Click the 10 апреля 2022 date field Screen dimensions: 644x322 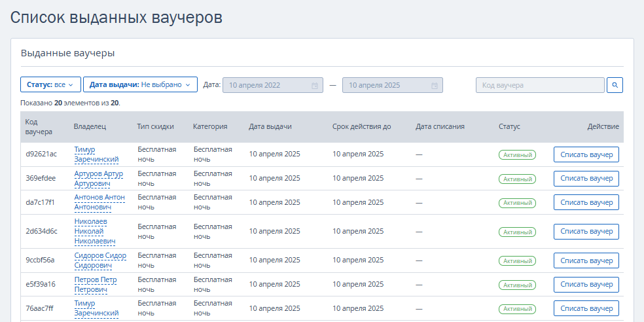tap(273, 85)
